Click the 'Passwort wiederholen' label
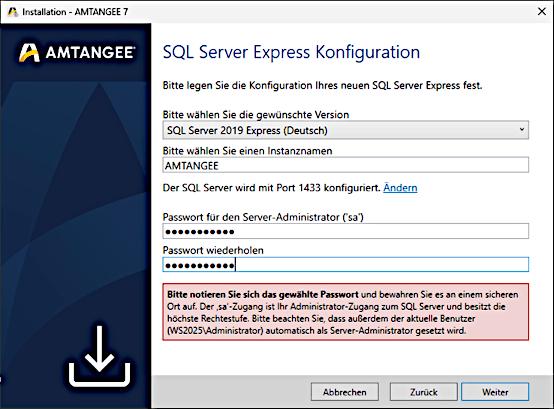This screenshot has width=554, height=409. coord(213,250)
